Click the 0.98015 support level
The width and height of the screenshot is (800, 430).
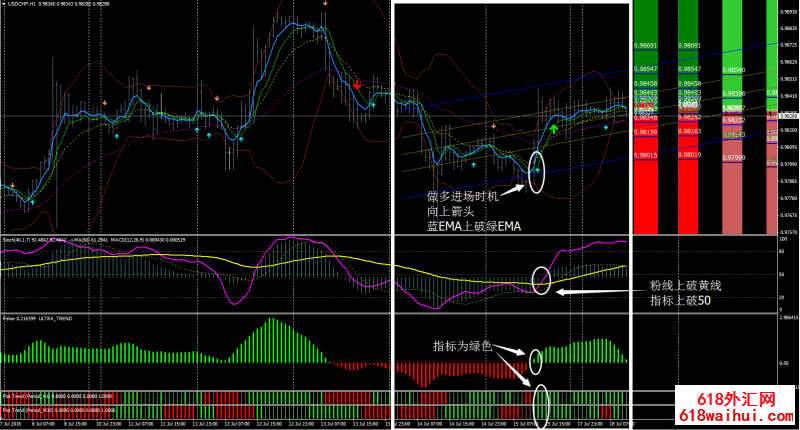pos(645,155)
